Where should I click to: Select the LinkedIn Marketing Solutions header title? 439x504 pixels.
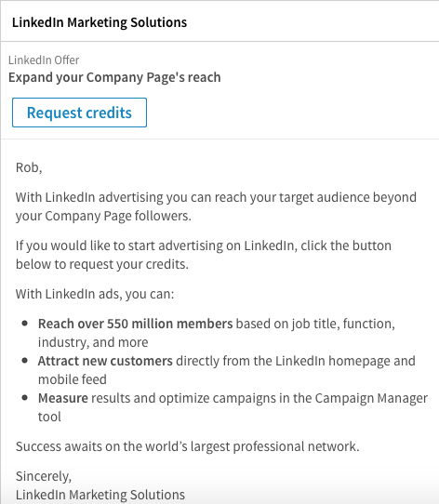(x=100, y=22)
